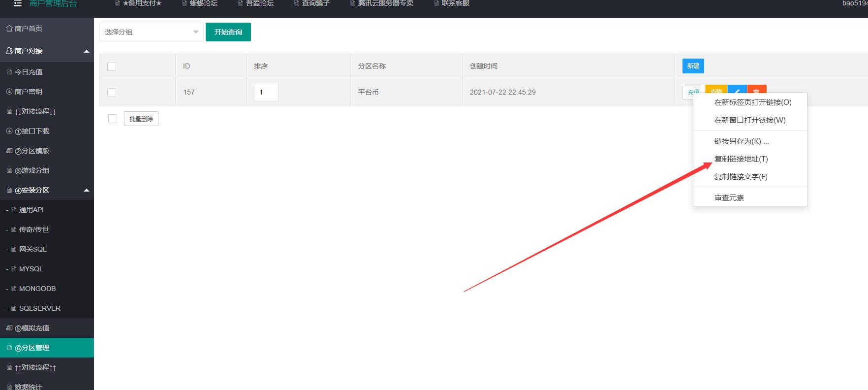Image resolution: width=868 pixels, height=390 pixels.
Task: Toggle the sidebar collapse hamburger icon
Action: [x=18, y=3]
